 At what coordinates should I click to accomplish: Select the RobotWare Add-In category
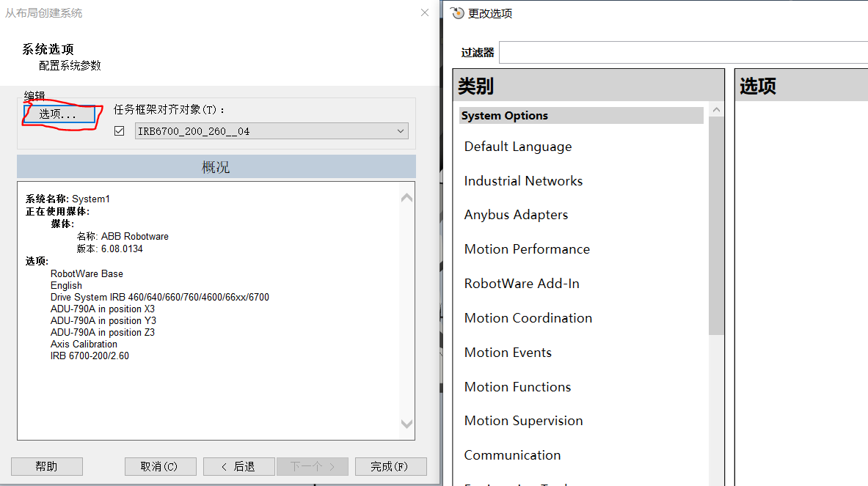(x=522, y=283)
